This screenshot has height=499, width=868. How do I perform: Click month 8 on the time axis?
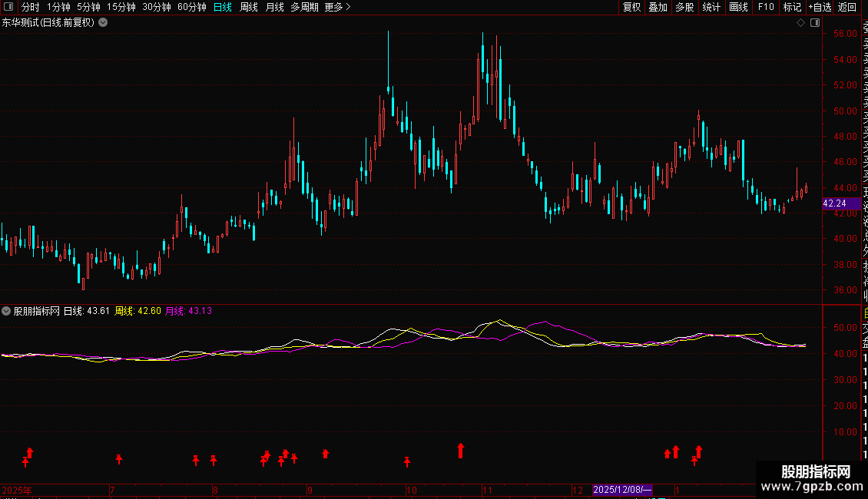215,490
